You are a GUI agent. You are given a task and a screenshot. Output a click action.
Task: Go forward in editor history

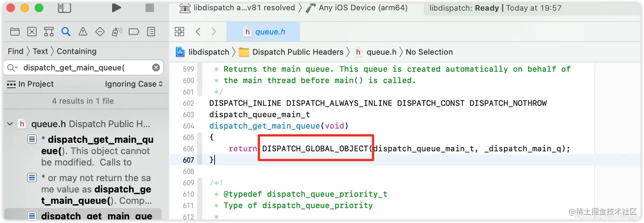point(214,32)
